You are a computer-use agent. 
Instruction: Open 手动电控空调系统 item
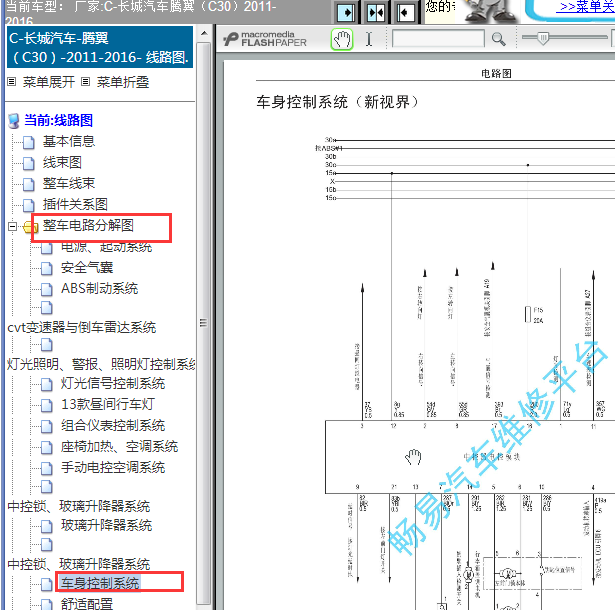(x=113, y=468)
